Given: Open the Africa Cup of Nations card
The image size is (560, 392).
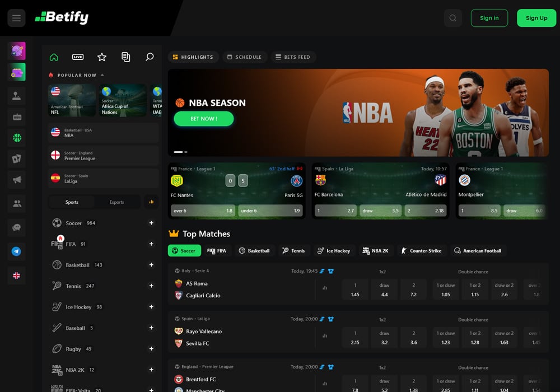Looking at the screenshot, I should click(123, 100).
